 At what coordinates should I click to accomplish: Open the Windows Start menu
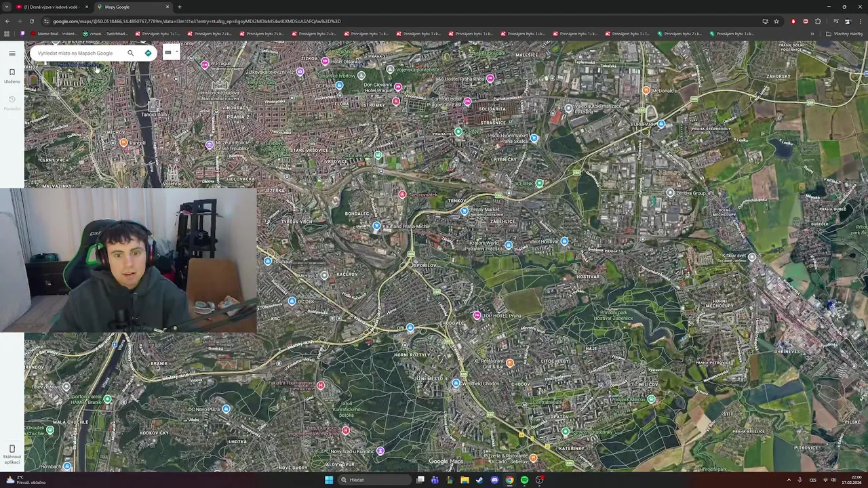pyautogui.click(x=329, y=480)
